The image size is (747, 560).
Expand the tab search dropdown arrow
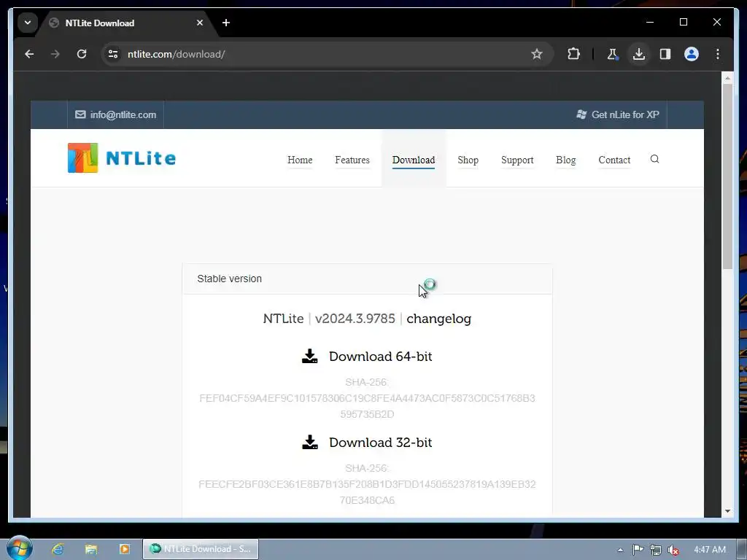28,23
